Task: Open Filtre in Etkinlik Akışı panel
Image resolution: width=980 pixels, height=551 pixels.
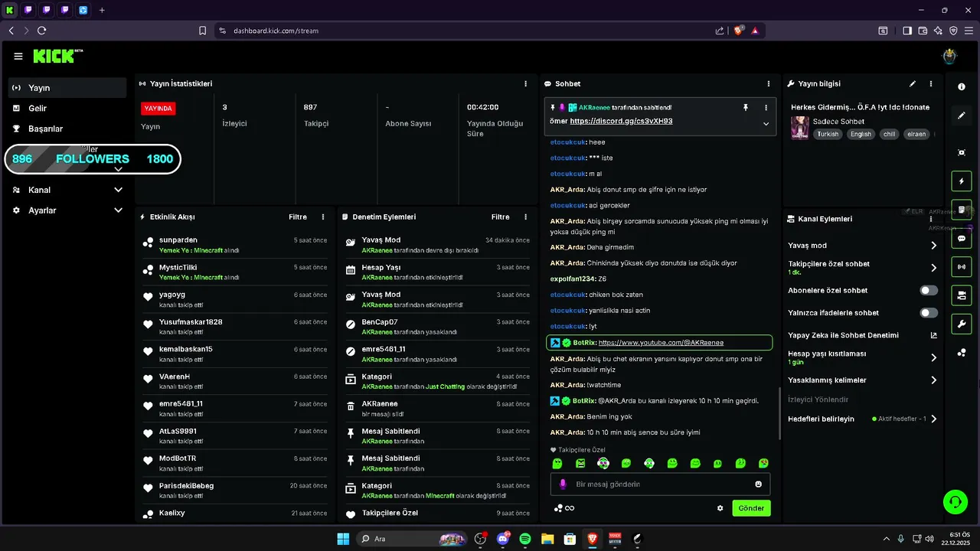Action: tap(298, 217)
